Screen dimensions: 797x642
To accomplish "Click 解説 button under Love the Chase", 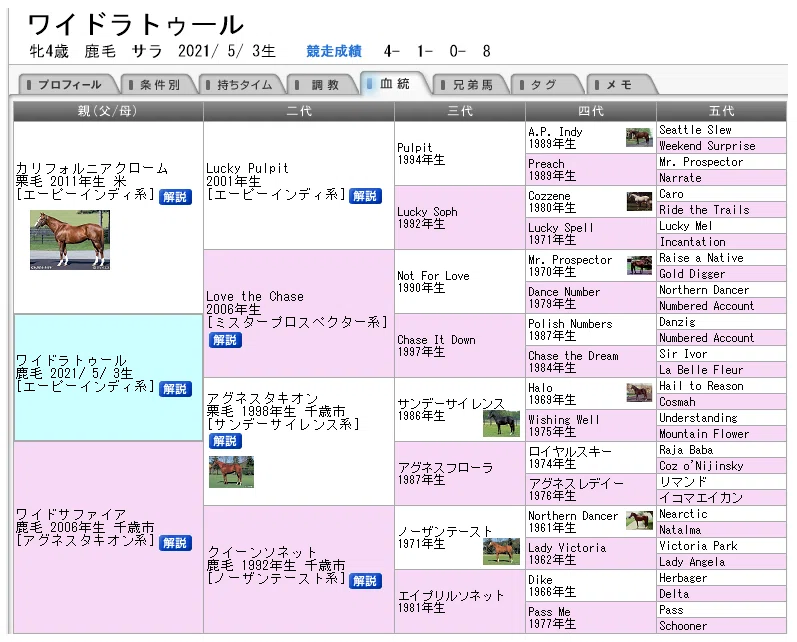I will point(225,340).
